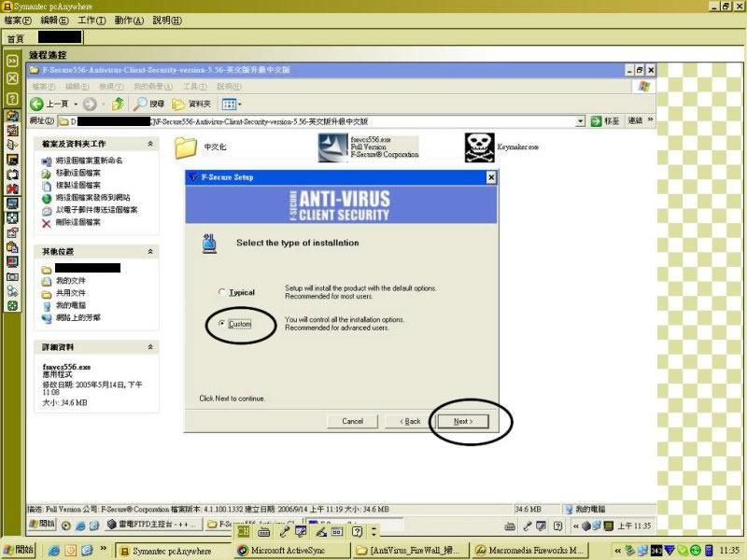
Task: Click 以電子郵件傳送這個檔案 link
Action: [x=97, y=210]
